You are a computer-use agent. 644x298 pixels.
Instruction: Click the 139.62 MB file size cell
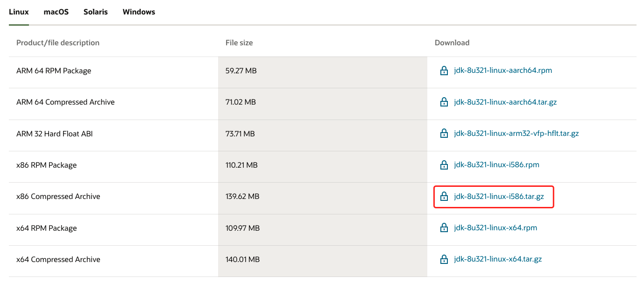click(x=323, y=199)
